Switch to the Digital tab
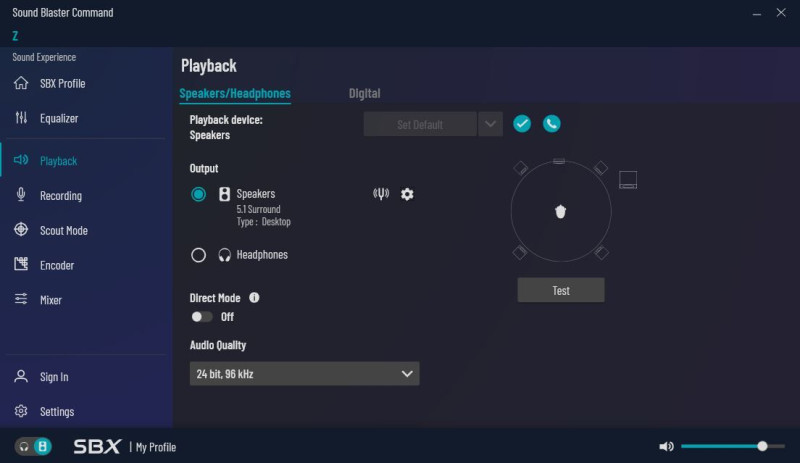Screen dimensions: 800x463 (364, 93)
